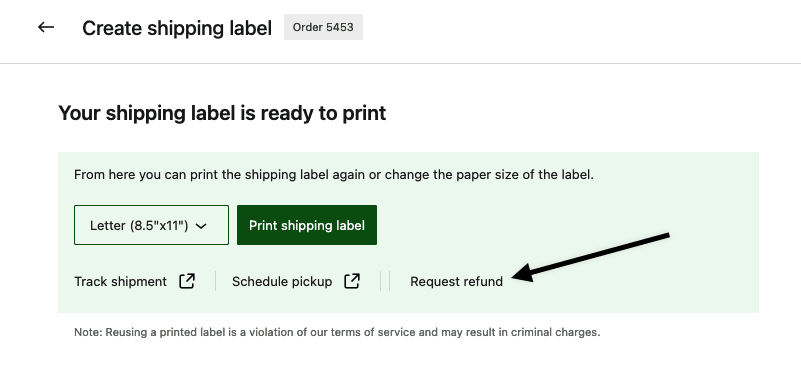Open the Track shipment link
Viewport: 801px width, 383px height.
[x=121, y=281]
